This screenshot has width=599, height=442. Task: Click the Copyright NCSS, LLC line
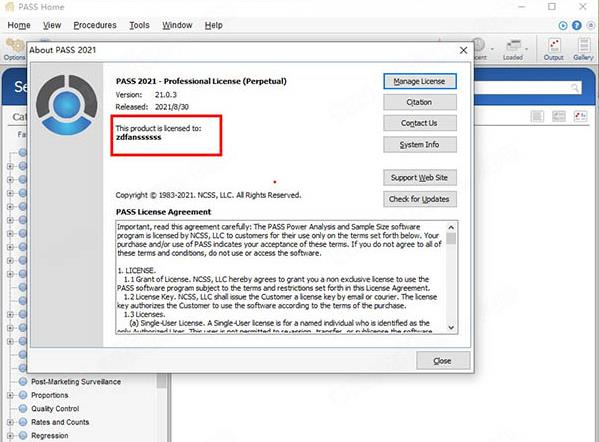[208, 195]
